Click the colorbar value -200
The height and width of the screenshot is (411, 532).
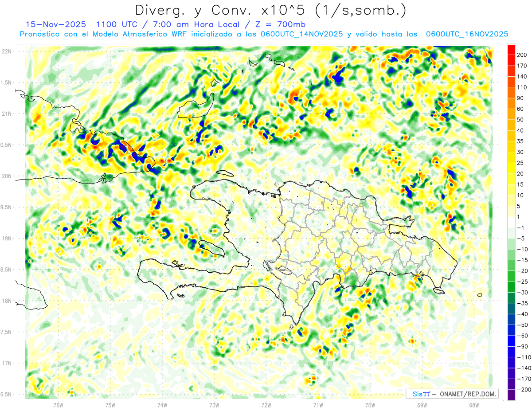point(524,389)
